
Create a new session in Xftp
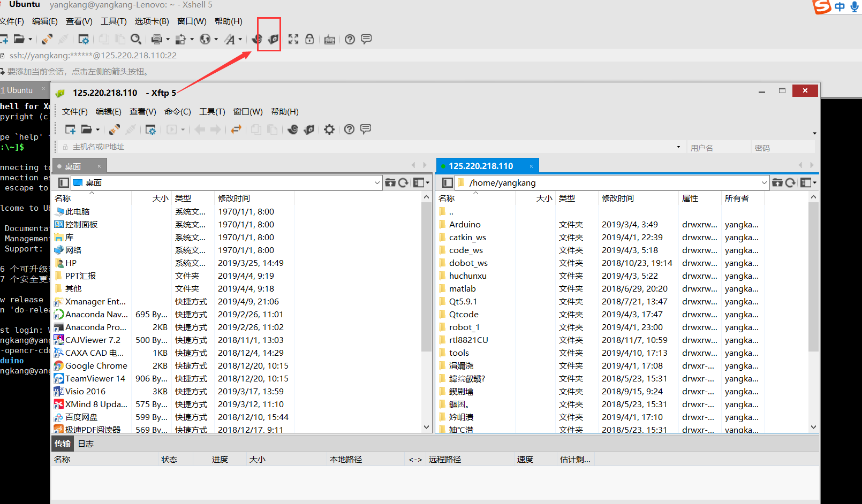71,129
